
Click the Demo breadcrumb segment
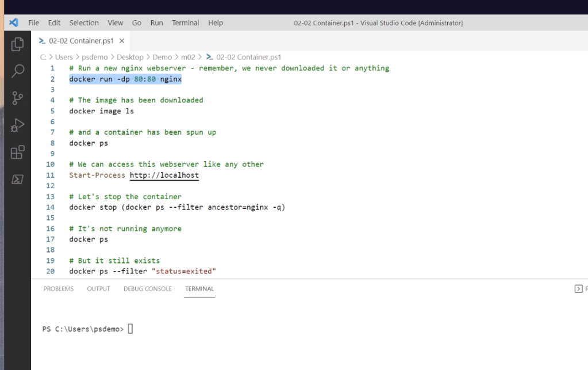click(162, 57)
